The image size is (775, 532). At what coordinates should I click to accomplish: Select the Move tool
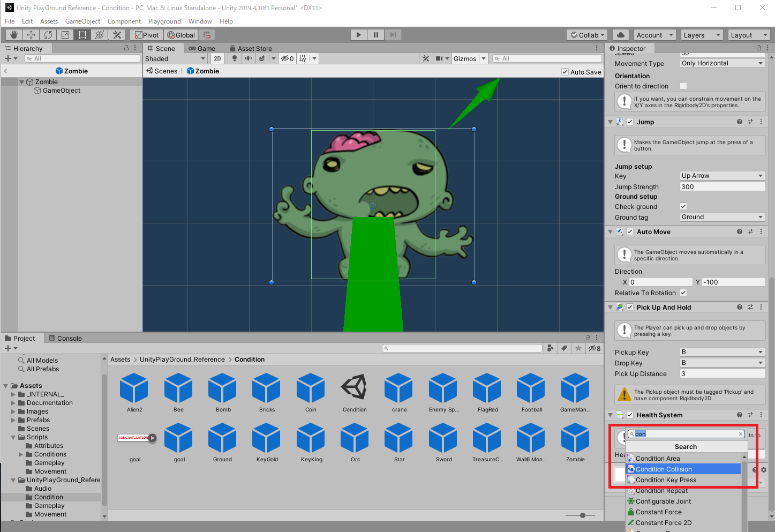[31, 35]
